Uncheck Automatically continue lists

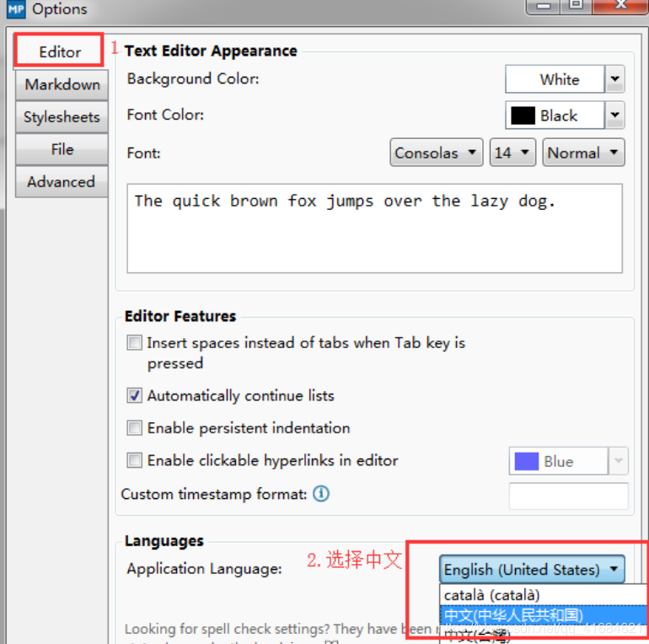click(135, 395)
